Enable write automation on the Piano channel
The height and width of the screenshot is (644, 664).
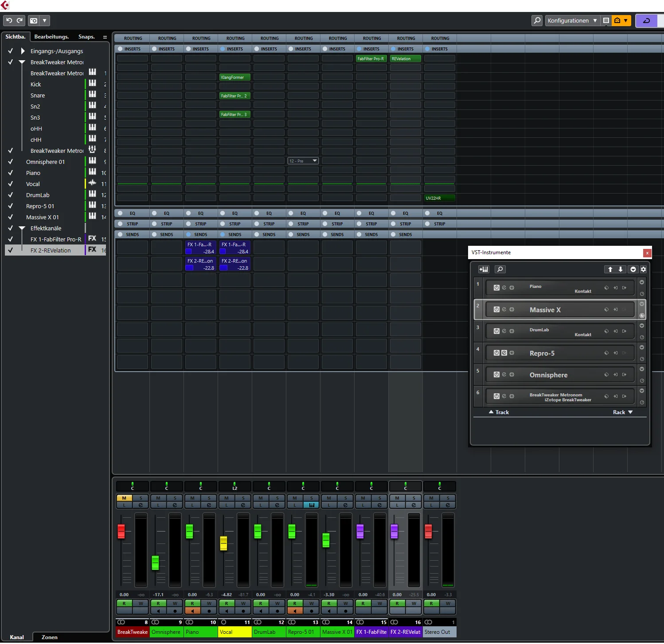[x=209, y=603]
